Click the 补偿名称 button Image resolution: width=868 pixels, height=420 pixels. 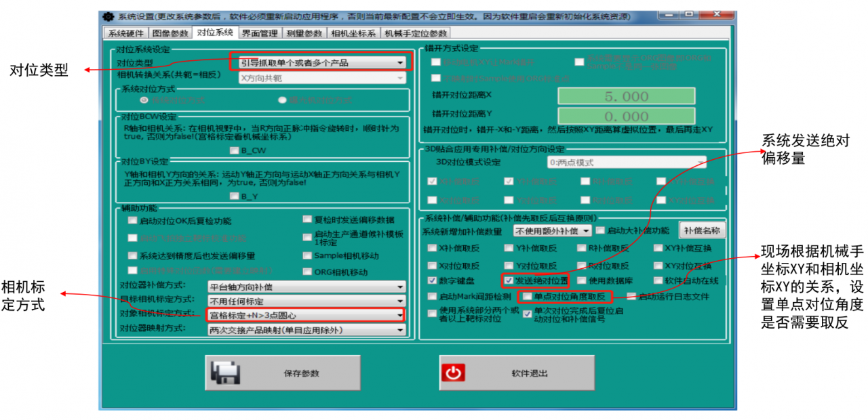(x=702, y=230)
